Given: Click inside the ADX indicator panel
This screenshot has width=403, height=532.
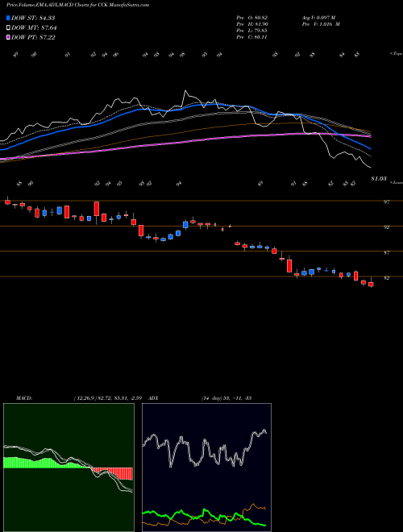Looking at the screenshot, I should 206,468.
